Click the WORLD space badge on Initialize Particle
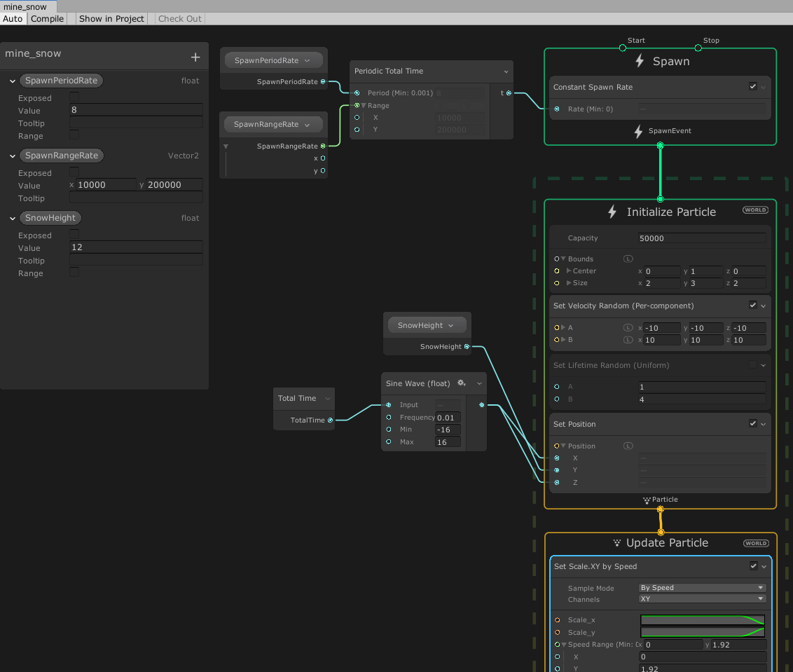Image resolution: width=793 pixels, height=672 pixels. coord(755,210)
